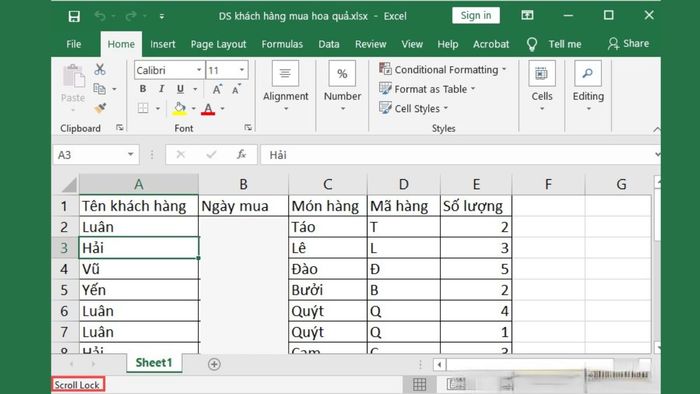Open Conditional Formatting menu
Viewport: 700px width, 394px height.
[442, 70]
